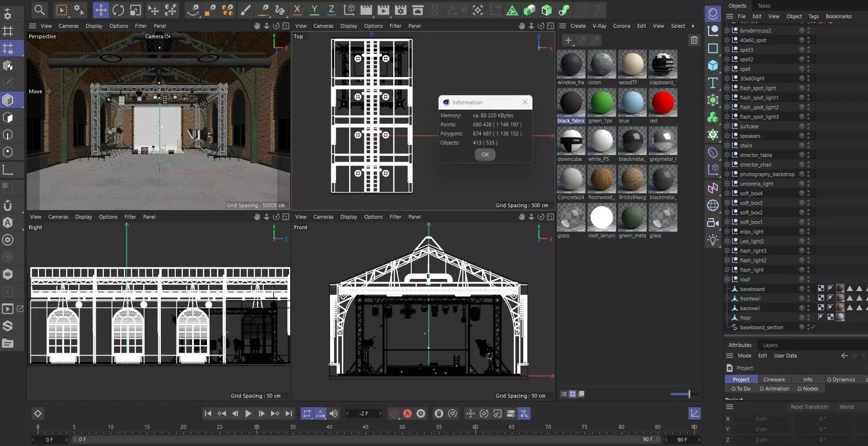Open the coordinate system cube icon
The height and width of the screenshot is (446, 868).
(x=349, y=10)
